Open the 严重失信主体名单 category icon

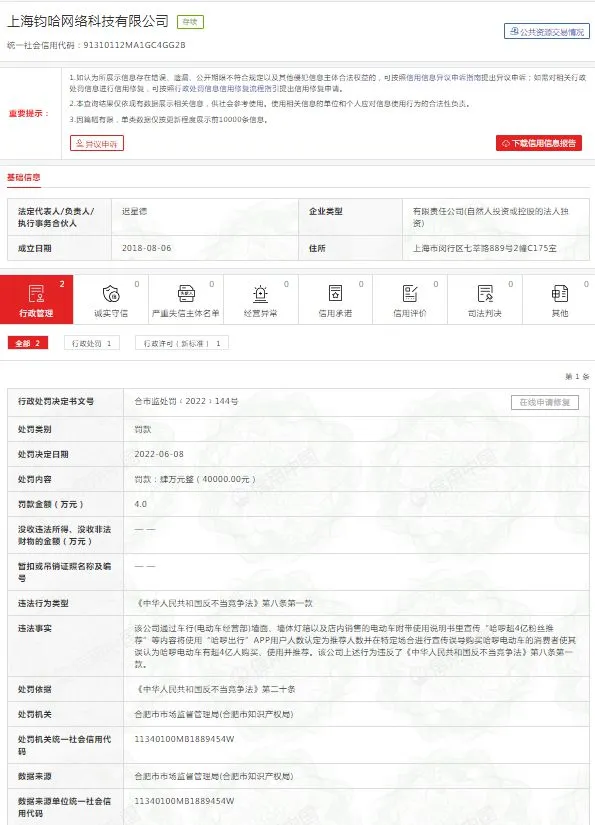(186, 294)
